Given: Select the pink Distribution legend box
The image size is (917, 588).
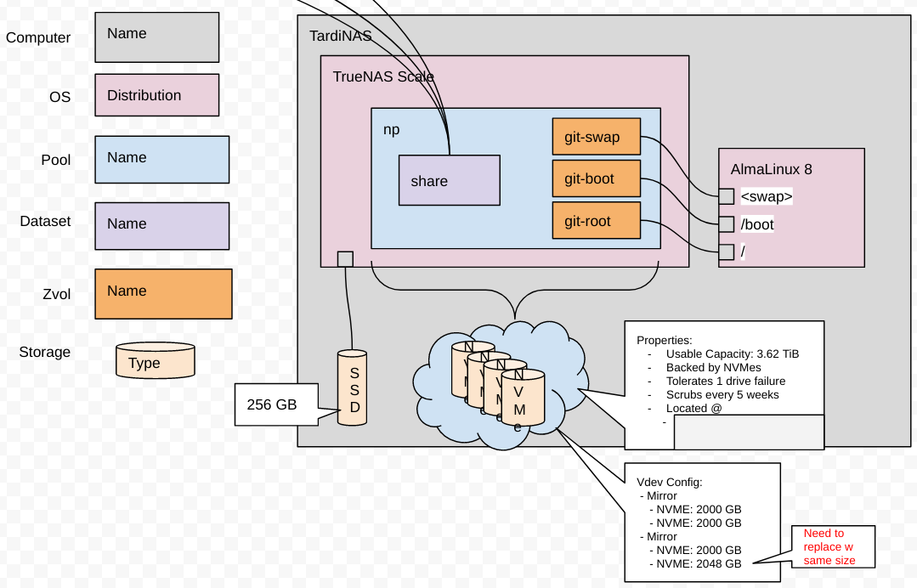Looking at the screenshot, I should (156, 94).
